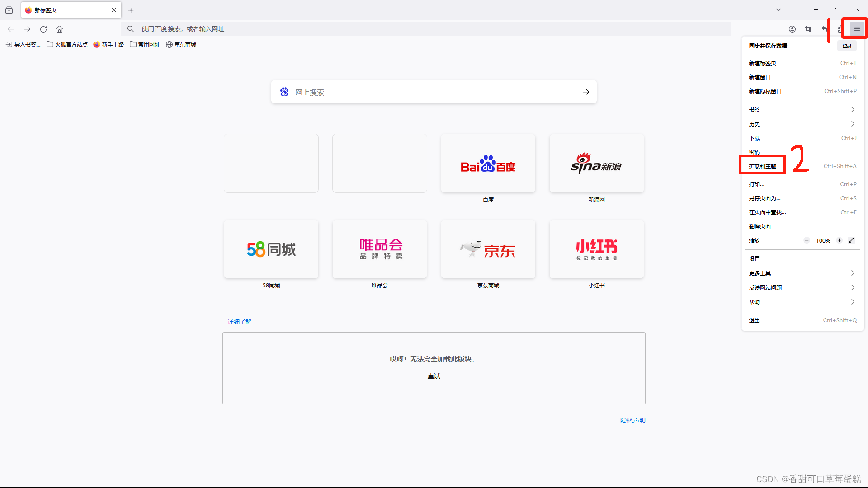Open the 新手上路 bookmark

coord(108,44)
